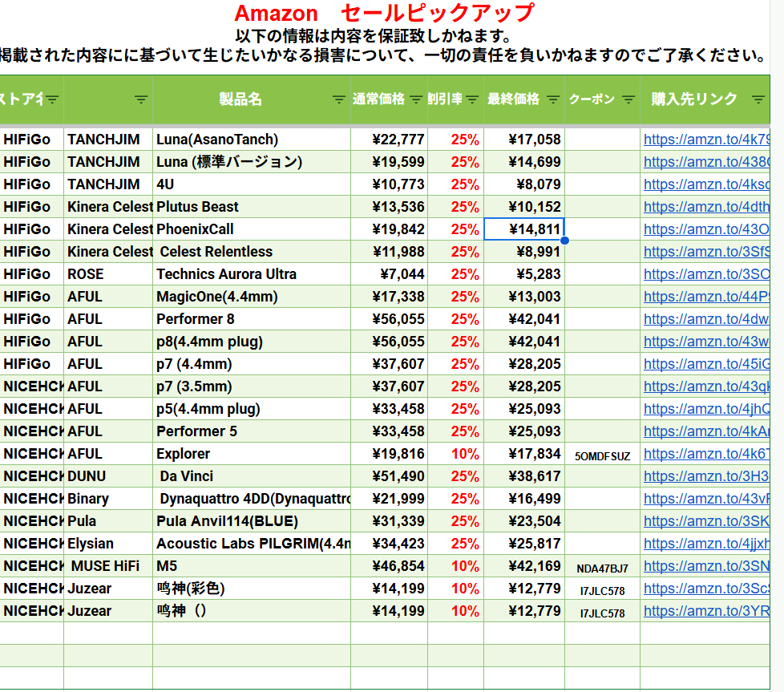Viewport: 784px width, 692px height.
Task: Select final price cell ¥5,283
Action: 524,274
